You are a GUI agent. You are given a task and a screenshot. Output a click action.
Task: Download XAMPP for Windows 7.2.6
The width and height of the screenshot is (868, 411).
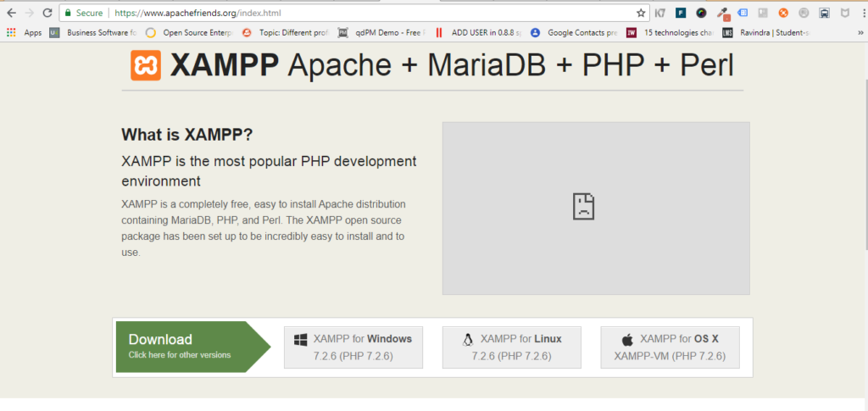pos(353,347)
